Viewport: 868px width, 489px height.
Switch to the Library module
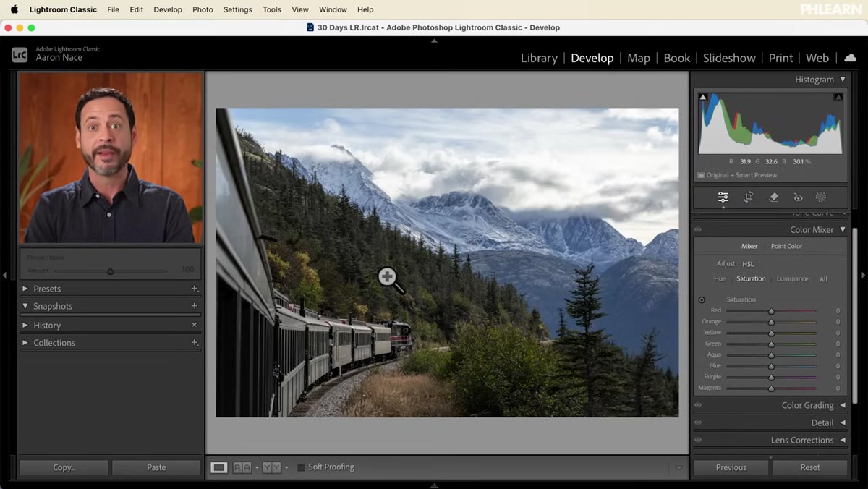click(539, 58)
